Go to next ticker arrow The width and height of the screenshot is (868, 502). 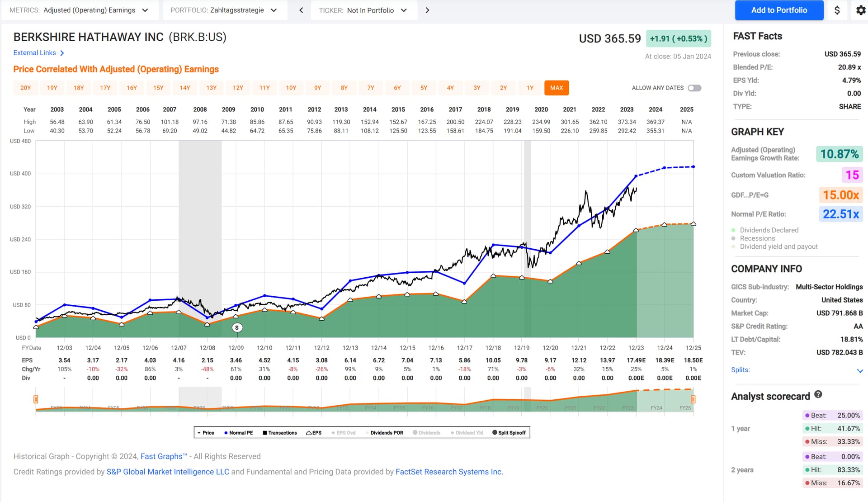tap(427, 10)
